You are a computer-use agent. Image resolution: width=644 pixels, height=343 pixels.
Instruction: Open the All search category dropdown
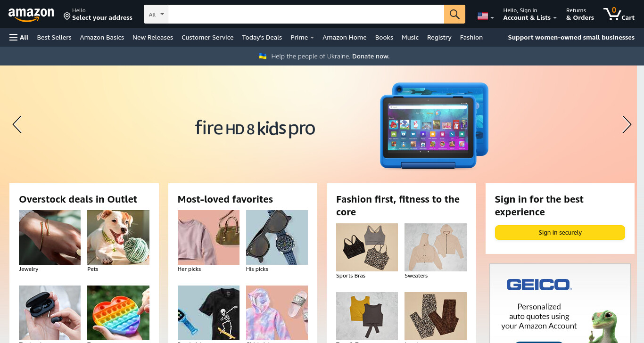[x=156, y=14]
